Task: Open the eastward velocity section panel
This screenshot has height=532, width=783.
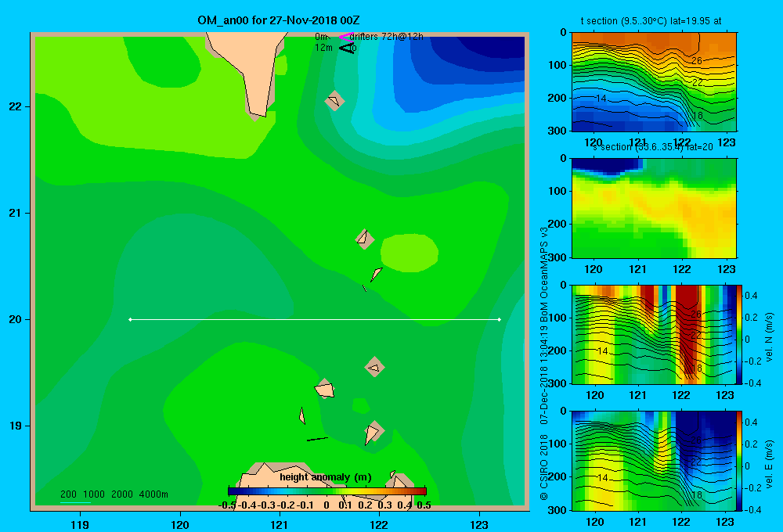Action: (x=654, y=461)
